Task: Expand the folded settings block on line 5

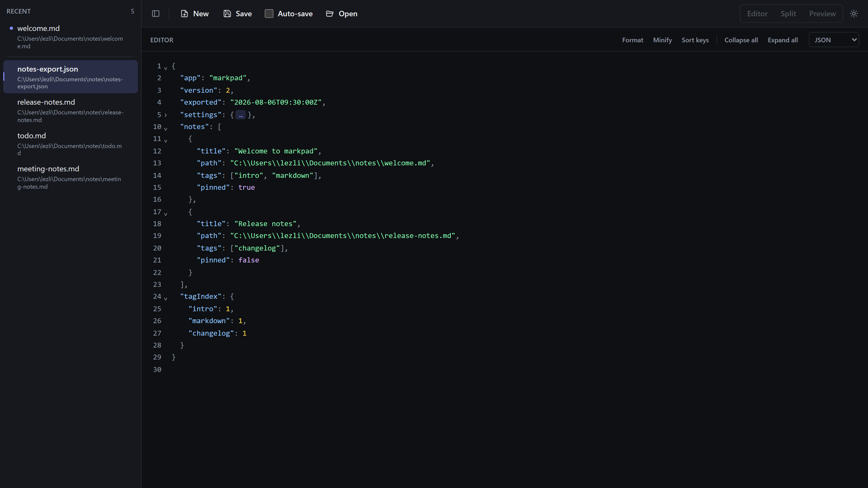Action: point(165,115)
